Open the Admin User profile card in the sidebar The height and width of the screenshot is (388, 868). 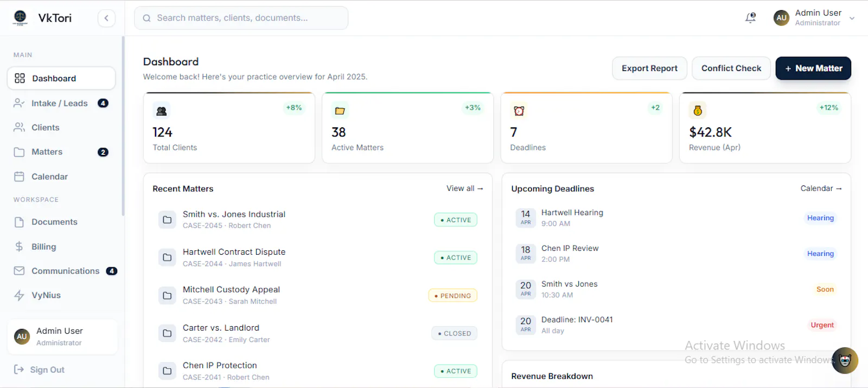click(x=62, y=337)
